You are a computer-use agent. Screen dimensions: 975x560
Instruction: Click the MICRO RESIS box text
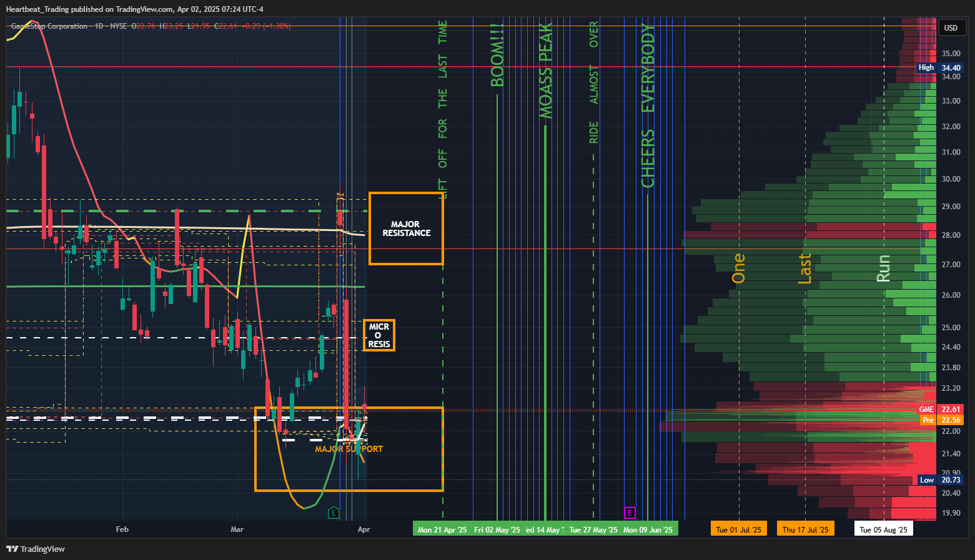379,335
